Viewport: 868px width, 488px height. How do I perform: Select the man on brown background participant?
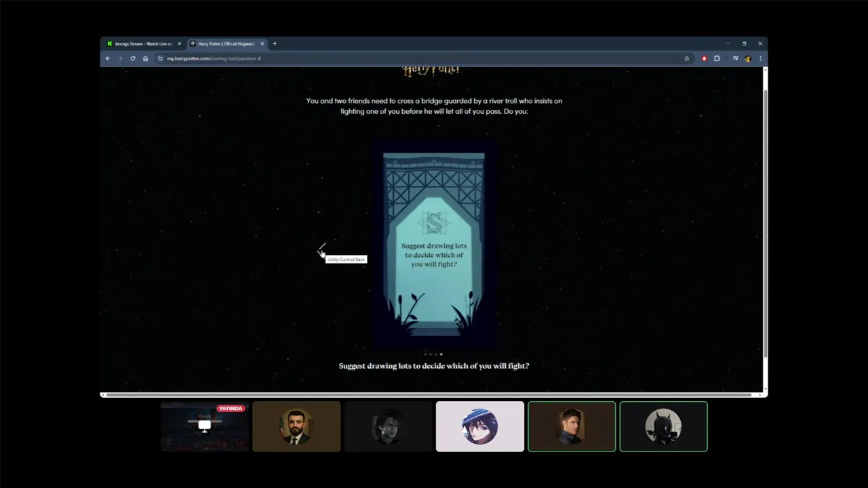[x=572, y=426]
